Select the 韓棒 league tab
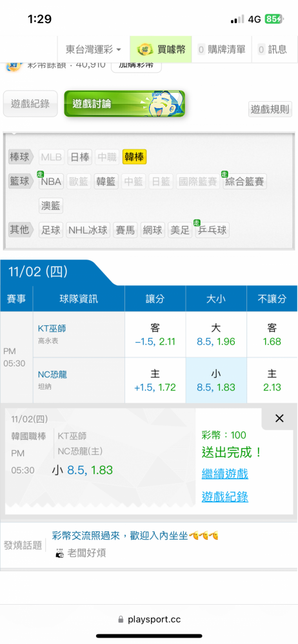298x644 pixels. [134, 157]
